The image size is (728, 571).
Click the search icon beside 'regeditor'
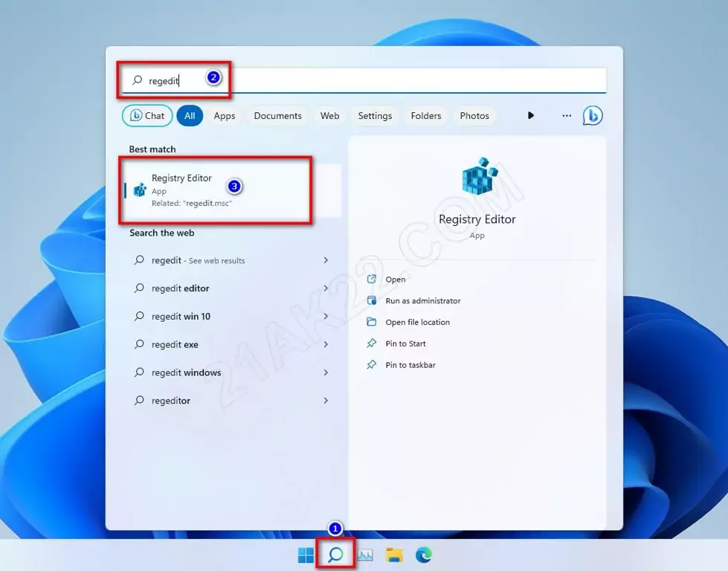pos(139,400)
